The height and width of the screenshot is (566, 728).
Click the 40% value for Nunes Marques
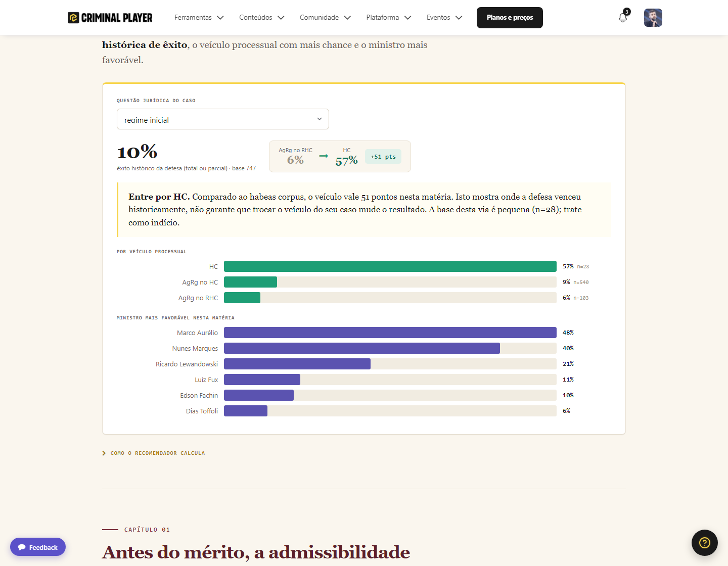click(x=568, y=348)
